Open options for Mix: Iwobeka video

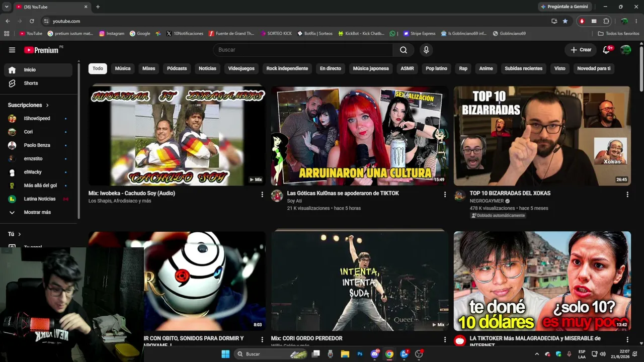[x=262, y=195]
